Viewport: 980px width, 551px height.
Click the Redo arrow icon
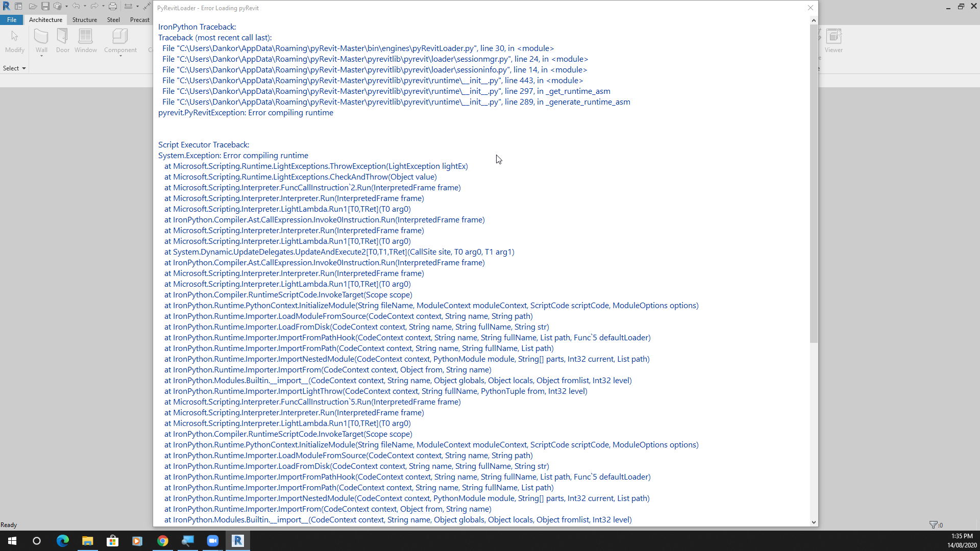point(94,6)
